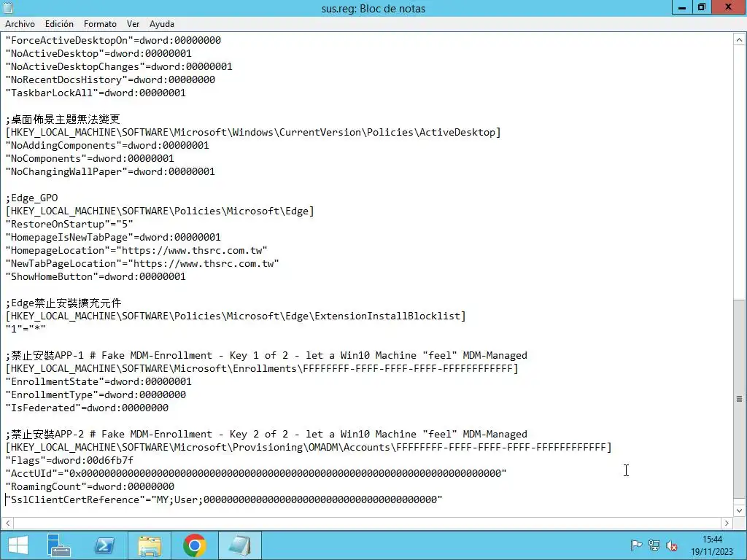Click the "NoAddingComponents" line
Viewport: 747px width, 560px height.
pyautogui.click(x=107, y=145)
